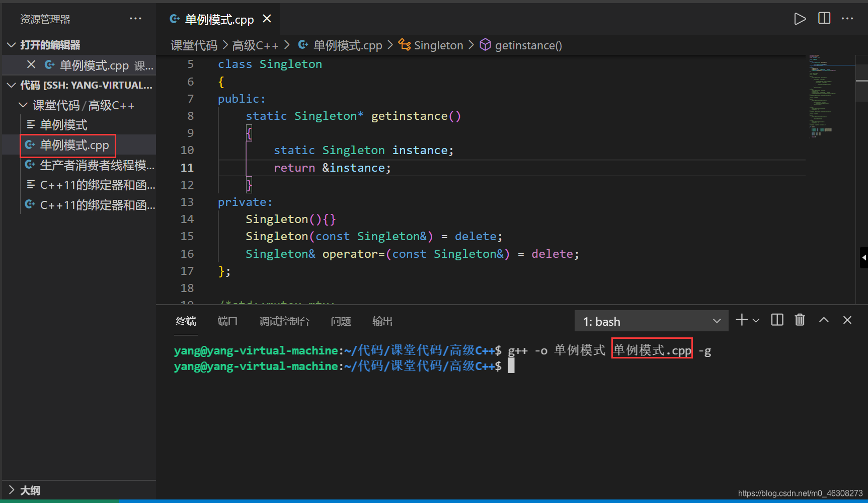Kill terminal with trash icon
The image size is (868, 503).
pyautogui.click(x=800, y=320)
